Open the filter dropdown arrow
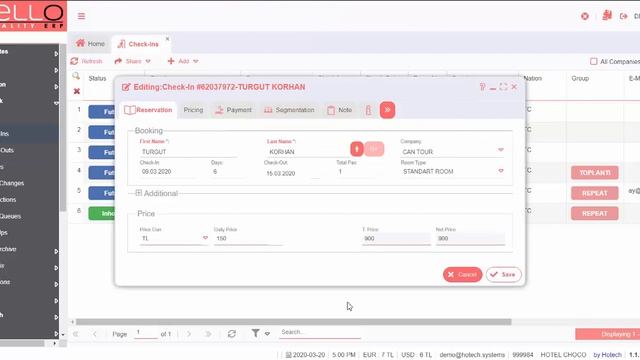 click(267, 334)
